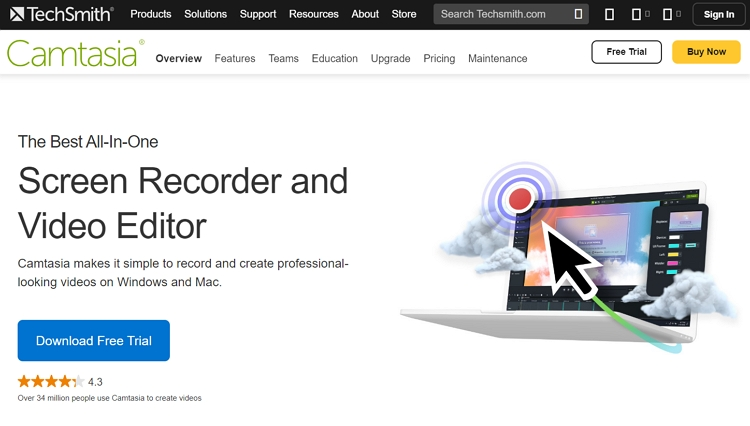Click the 'Camtasia makes it simple' description text
Screen dimensions: 750x426
[183, 273]
